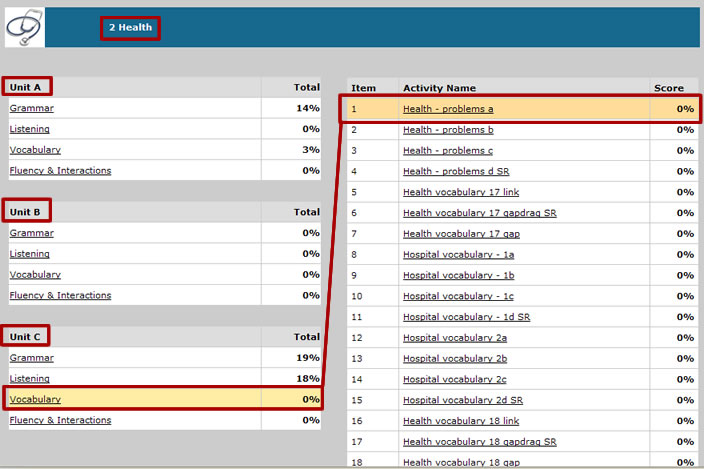Open Hospital vocabulary - 1d SR activity
This screenshot has width=704, height=469.
[466, 317]
